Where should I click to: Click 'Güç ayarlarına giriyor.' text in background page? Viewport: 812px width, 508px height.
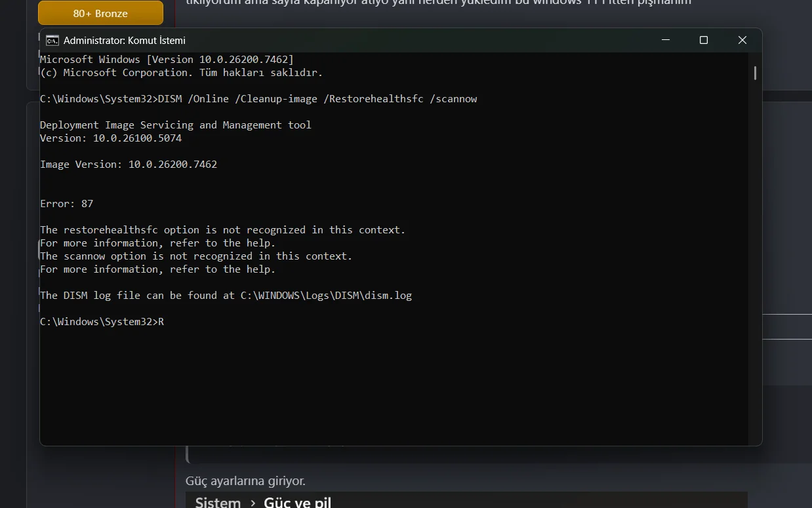(245, 481)
